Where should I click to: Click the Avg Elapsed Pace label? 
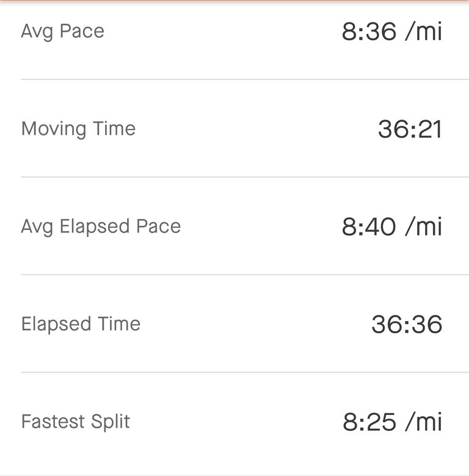click(x=101, y=226)
